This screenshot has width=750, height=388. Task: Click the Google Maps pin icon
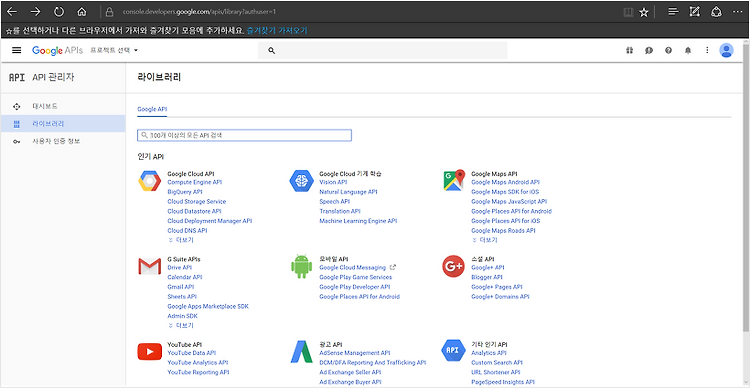click(453, 180)
